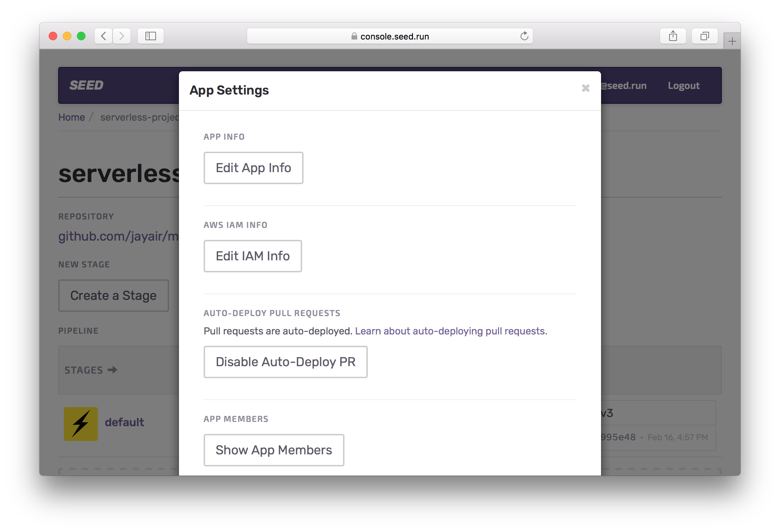The height and width of the screenshot is (532, 780).
Task: Open Edit IAM Info
Action: [x=252, y=256]
